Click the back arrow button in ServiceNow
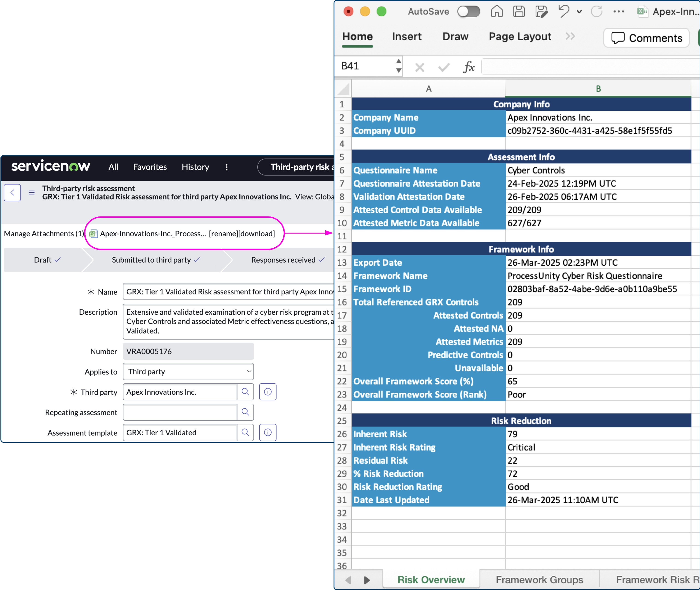700x590 pixels. point(12,193)
